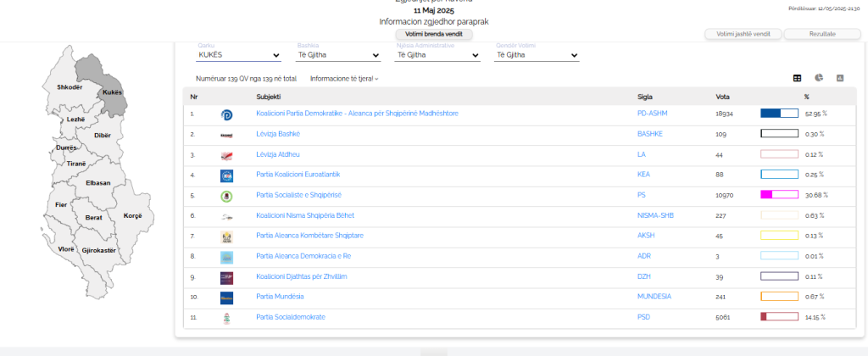
Task: Click the Lëvizja Atdheu party logo
Action: (226, 156)
